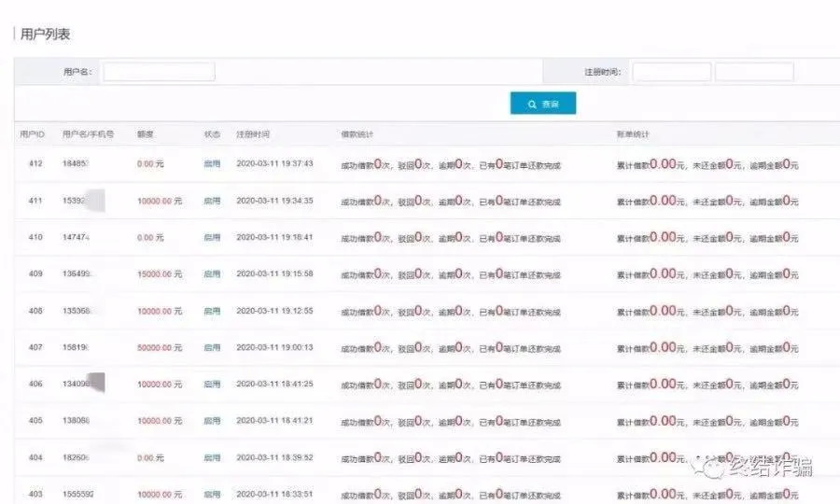This screenshot has height=504, width=840.
Task: Select user ID cell 406
Action: [x=35, y=384]
